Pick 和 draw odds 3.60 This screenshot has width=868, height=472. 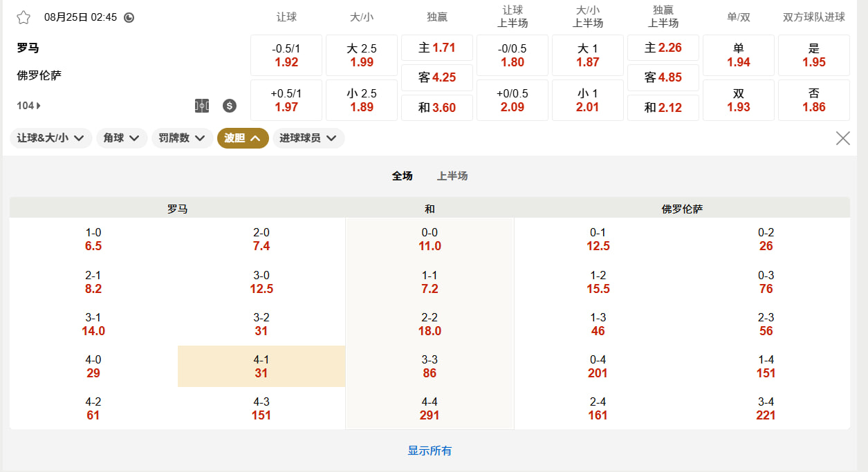[x=437, y=108]
